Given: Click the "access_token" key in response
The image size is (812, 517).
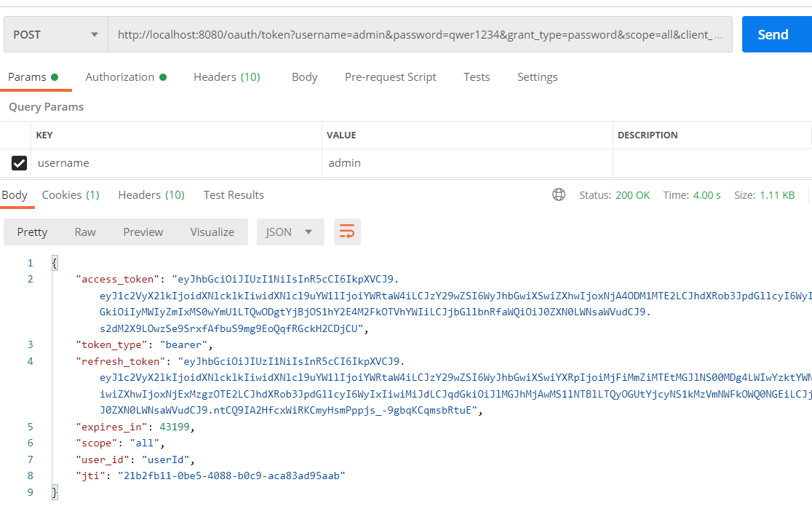Looking at the screenshot, I should tap(118, 279).
